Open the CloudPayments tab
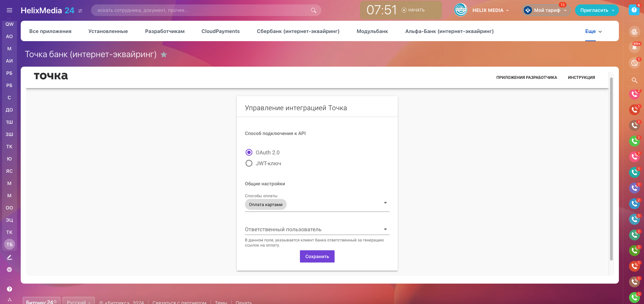 (x=220, y=31)
